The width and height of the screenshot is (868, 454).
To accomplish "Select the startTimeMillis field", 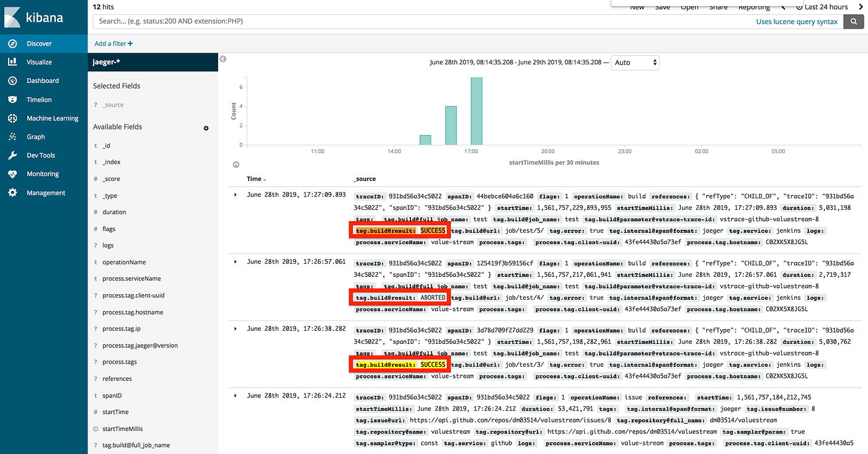I will point(122,429).
